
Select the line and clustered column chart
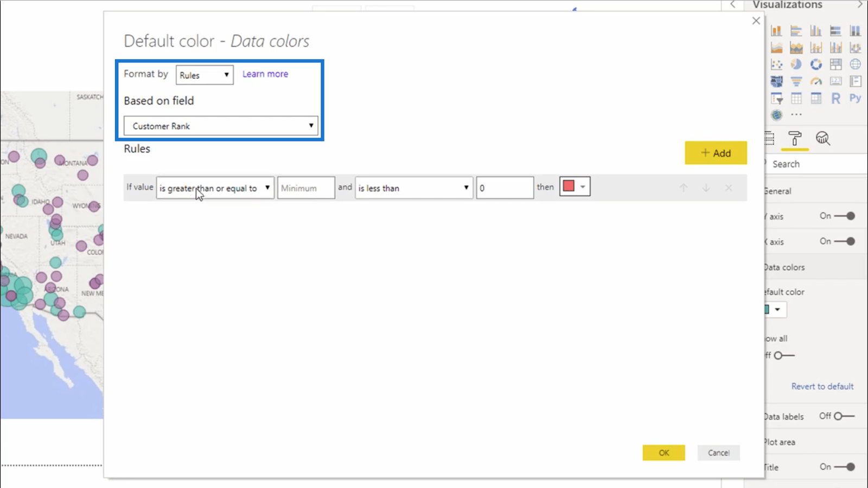835,48
